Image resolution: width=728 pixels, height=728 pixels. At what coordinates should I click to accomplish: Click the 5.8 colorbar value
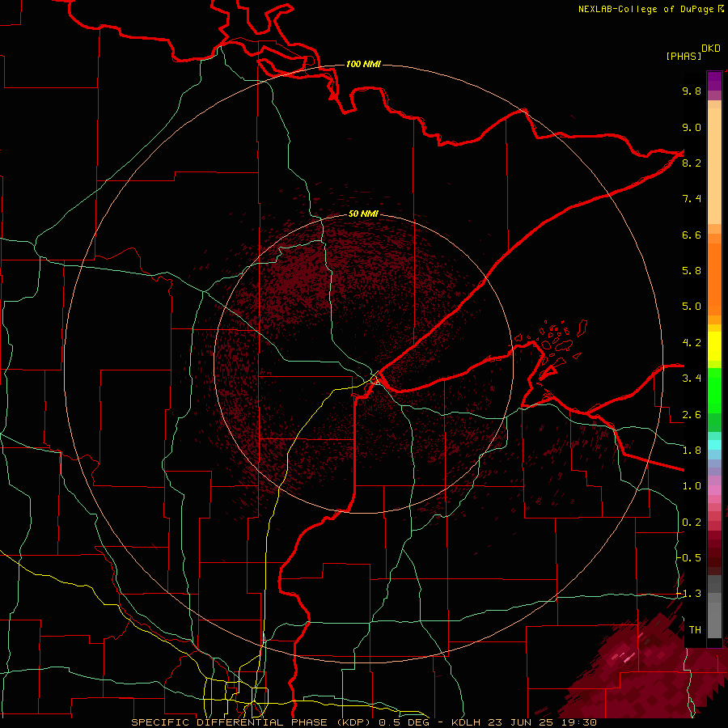pos(692,271)
